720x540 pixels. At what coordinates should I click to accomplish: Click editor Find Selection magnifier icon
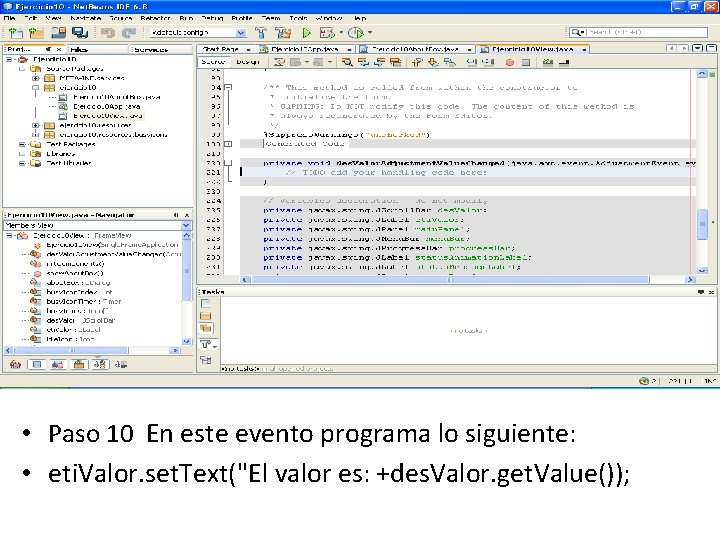tap(347, 62)
